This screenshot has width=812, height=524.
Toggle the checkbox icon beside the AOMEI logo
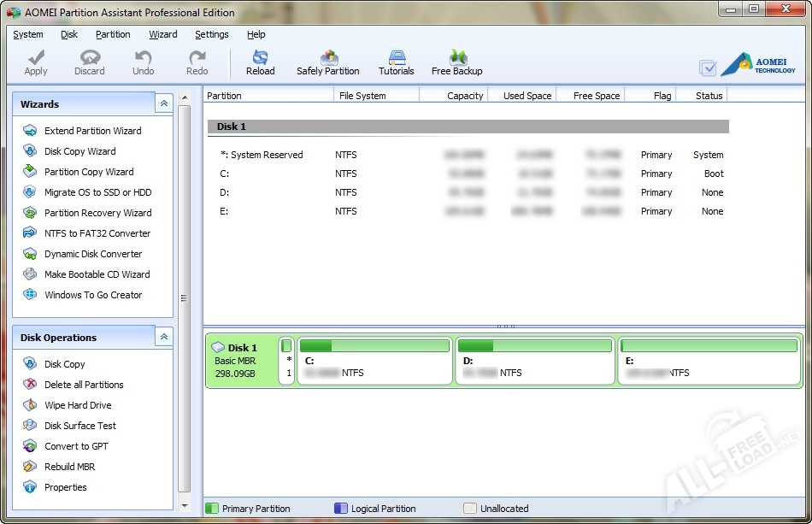pyautogui.click(x=708, y=68)
